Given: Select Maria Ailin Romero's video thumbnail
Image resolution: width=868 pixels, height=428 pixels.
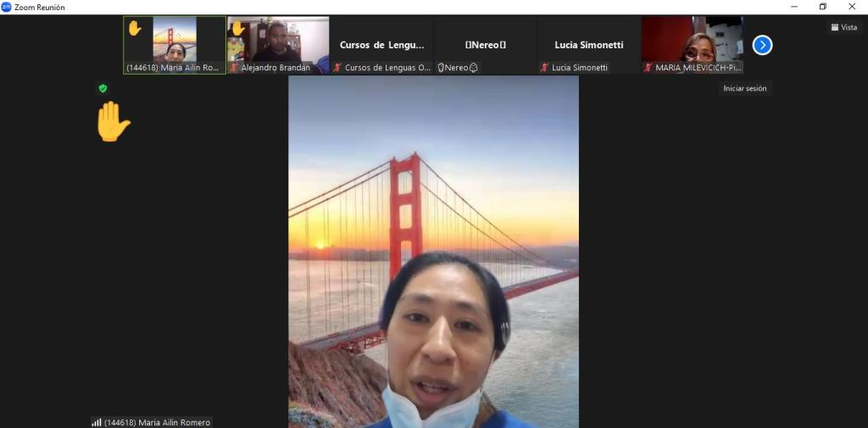Looking at the screenshot, I should 175,41.
